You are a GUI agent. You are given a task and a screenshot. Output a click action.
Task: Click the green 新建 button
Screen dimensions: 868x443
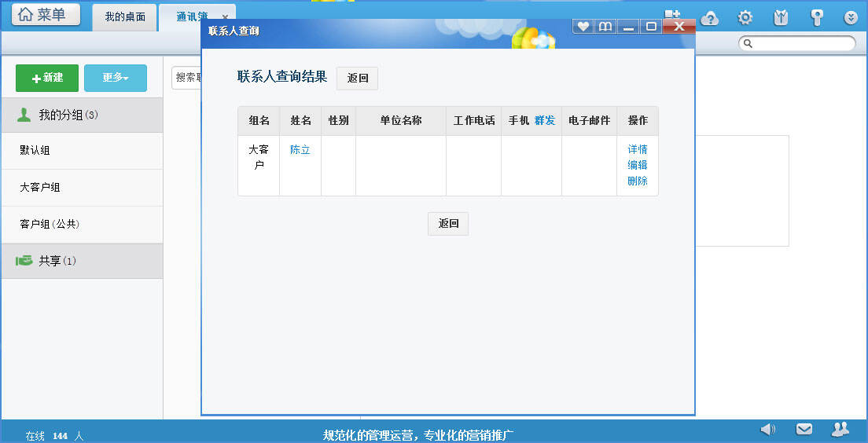(47, 78)
